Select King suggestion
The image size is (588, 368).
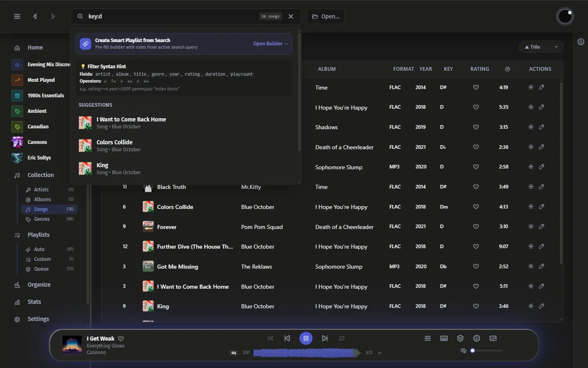coord(185,168)
